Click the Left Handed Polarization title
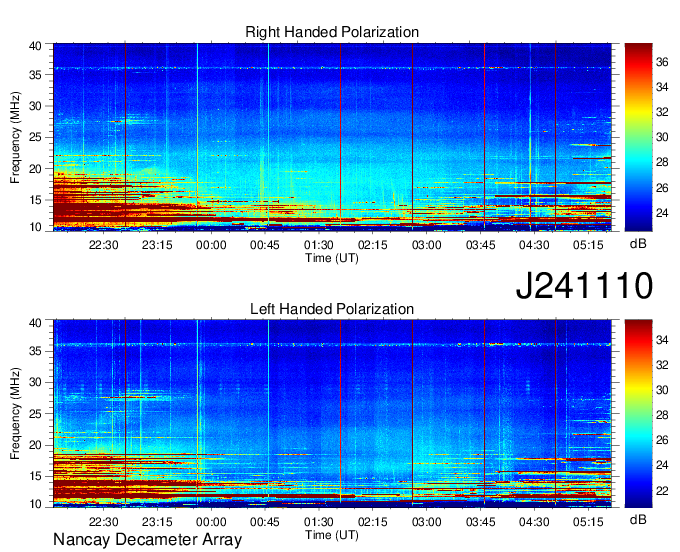 pos(332,309)
